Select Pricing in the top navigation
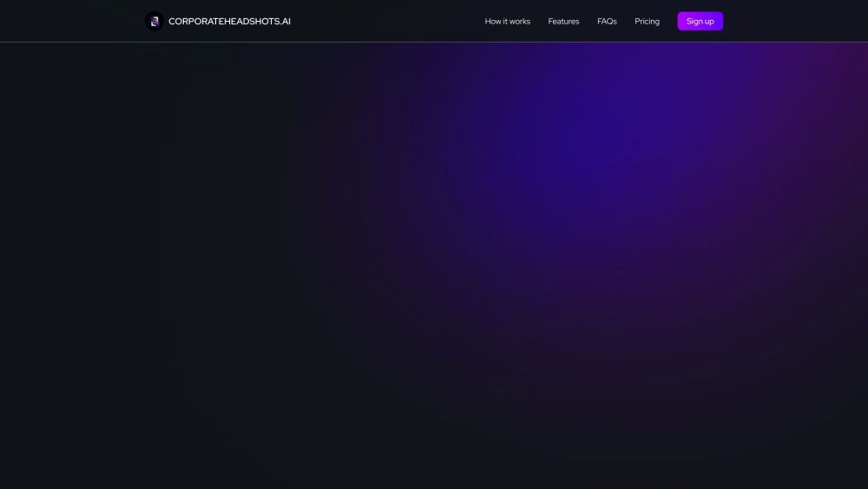The image size is (868, 489). coord(647,21)
